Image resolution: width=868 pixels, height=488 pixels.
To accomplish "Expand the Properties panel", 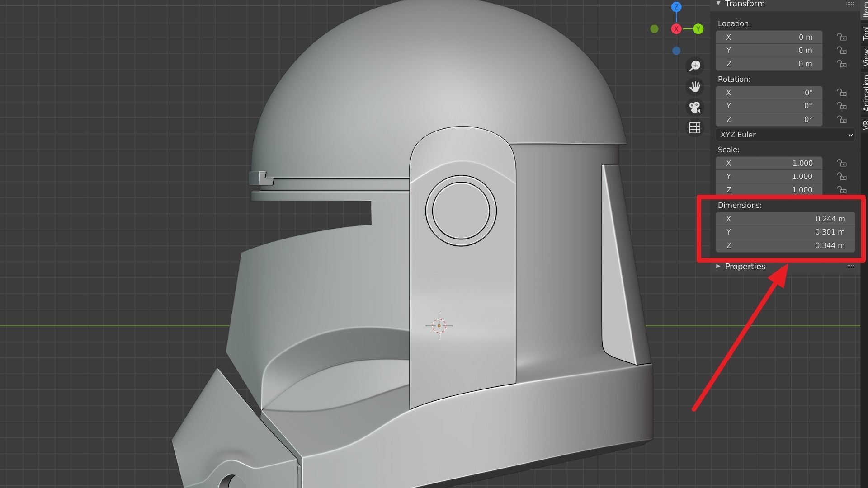I will pyautogui.click(x=718, y=267).
